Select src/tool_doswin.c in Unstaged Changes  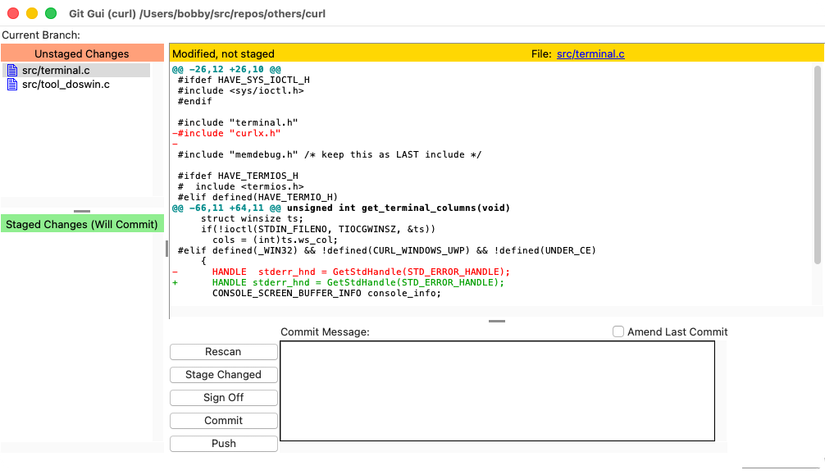[x=65, y=85]
